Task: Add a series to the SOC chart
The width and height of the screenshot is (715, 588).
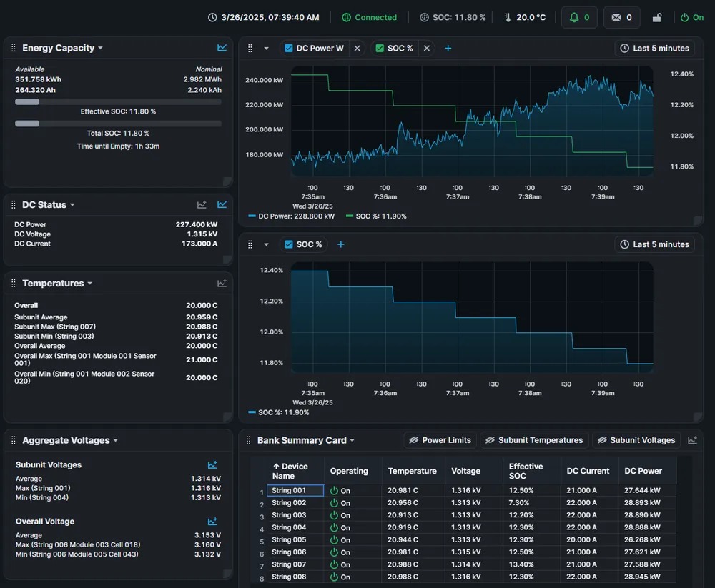Action: (x=340, y=244)
